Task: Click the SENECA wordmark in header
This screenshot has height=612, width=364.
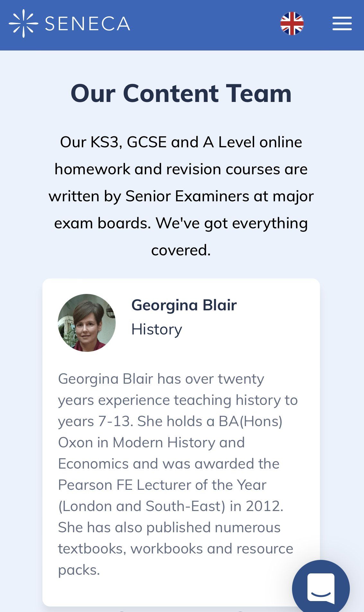Action: [87, 24]
